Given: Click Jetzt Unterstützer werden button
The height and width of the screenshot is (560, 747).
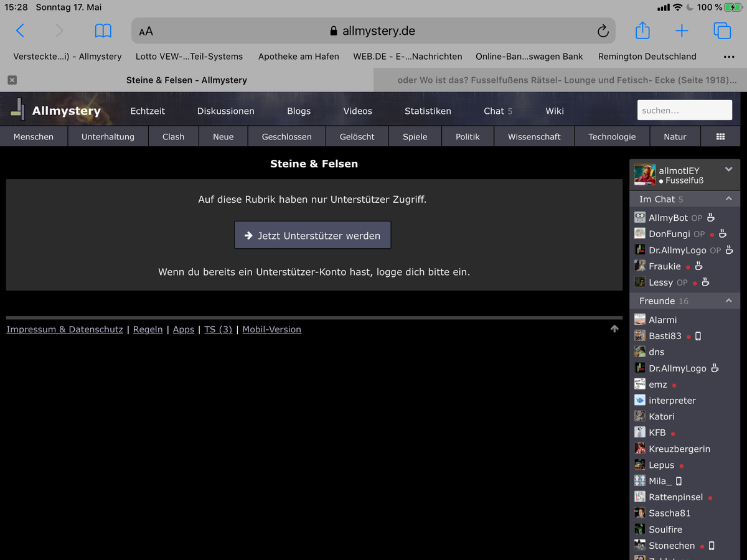Looking at the screenshot, I should [312, 235].
